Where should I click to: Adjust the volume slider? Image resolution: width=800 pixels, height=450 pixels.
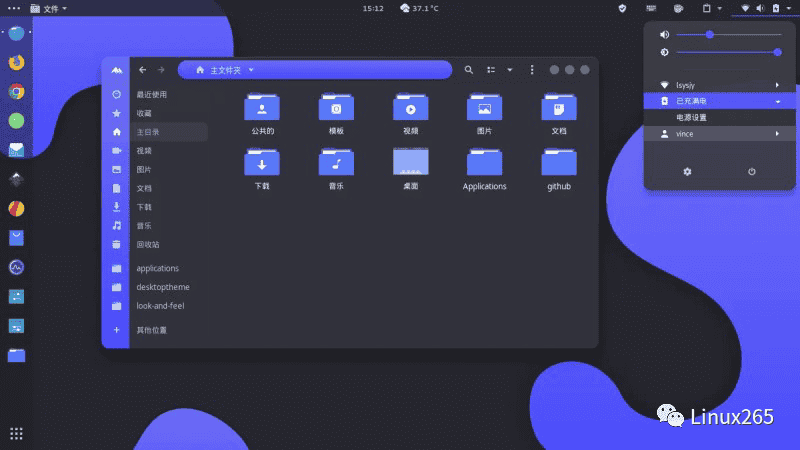729,35
